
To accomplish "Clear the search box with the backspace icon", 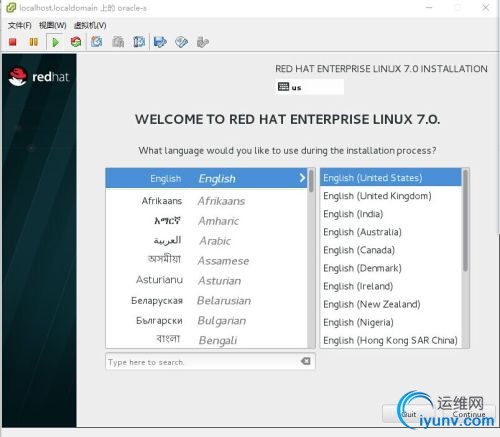I will pos(305,361).
